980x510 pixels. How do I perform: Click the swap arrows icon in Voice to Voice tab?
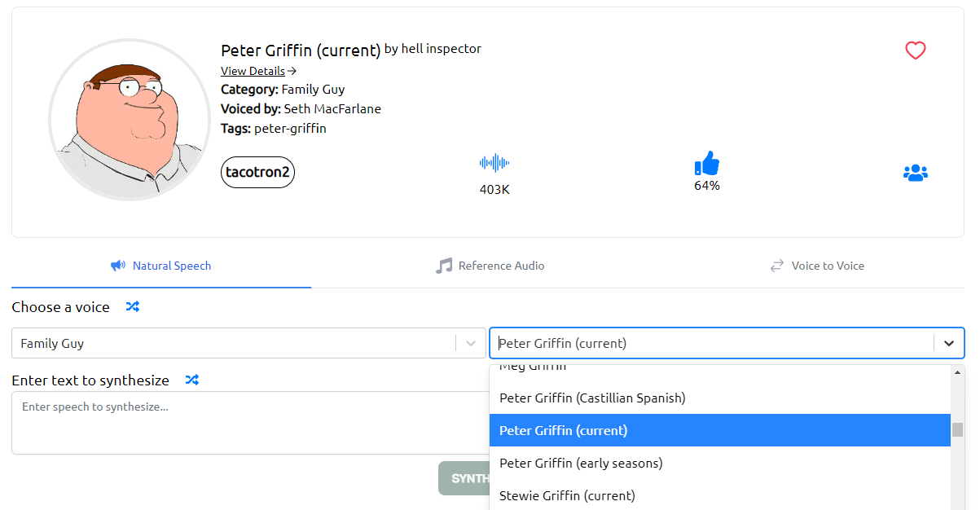pos(777,266)
